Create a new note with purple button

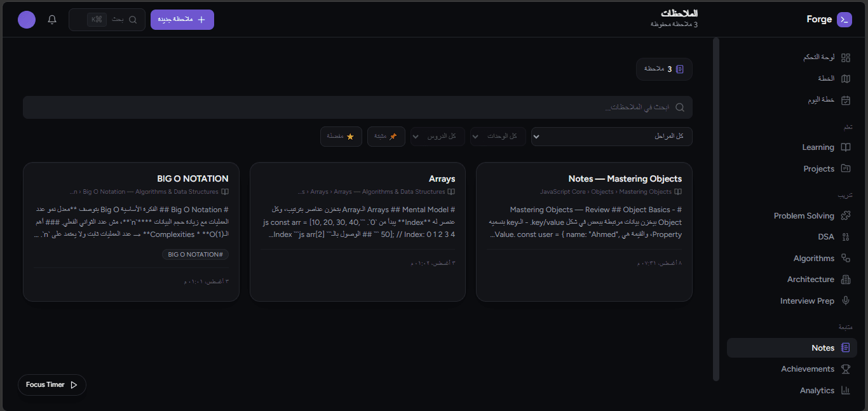[x=182, y=20]
